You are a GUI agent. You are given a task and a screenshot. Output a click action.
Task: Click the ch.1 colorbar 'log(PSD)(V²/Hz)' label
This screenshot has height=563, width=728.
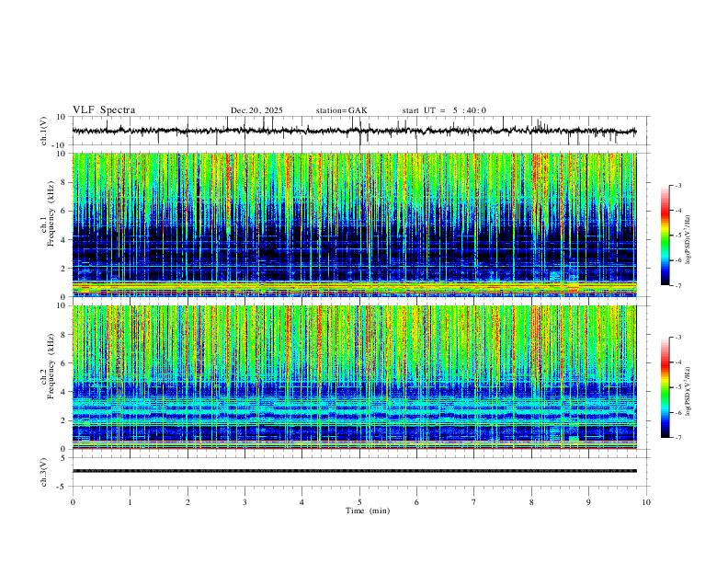688,240
